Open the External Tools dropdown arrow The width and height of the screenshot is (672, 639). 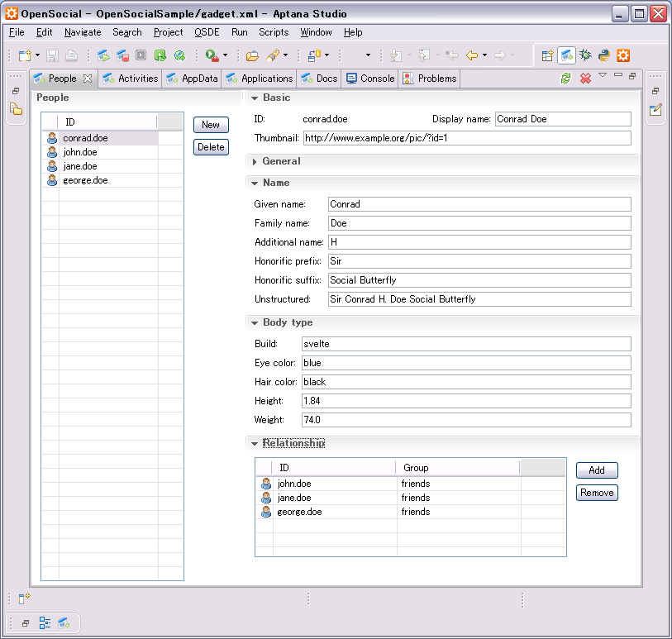[x=226, y=55]
